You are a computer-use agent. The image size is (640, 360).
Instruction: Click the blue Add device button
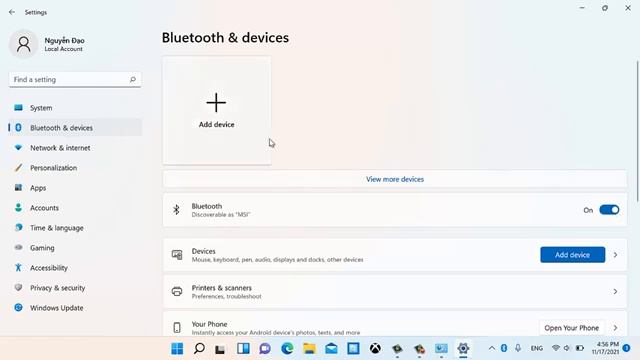[572, 255]
